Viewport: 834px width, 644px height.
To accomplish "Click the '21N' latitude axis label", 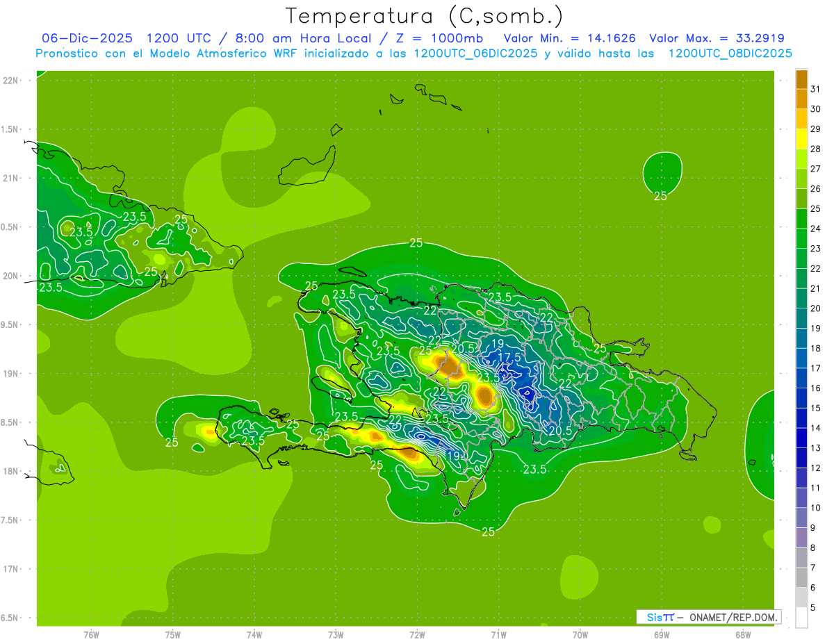I will [12, 178].
